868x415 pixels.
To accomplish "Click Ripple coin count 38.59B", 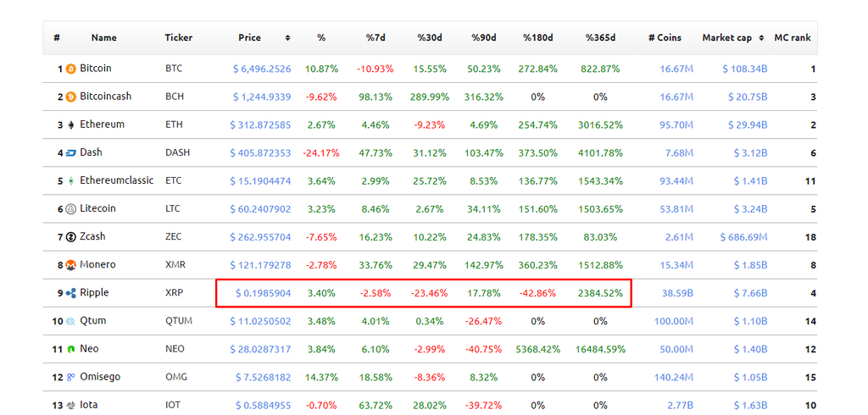I will 677,293.
